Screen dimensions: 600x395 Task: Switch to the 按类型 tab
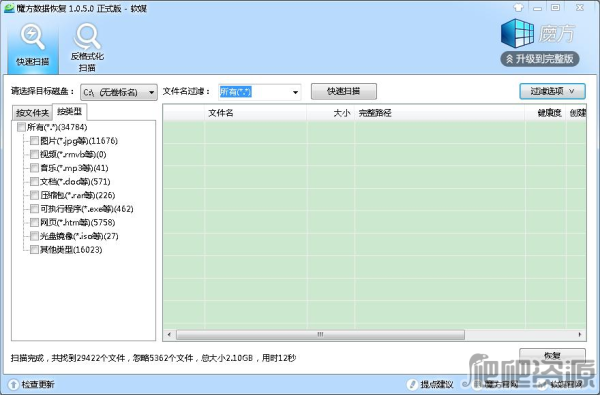(70, 111)
